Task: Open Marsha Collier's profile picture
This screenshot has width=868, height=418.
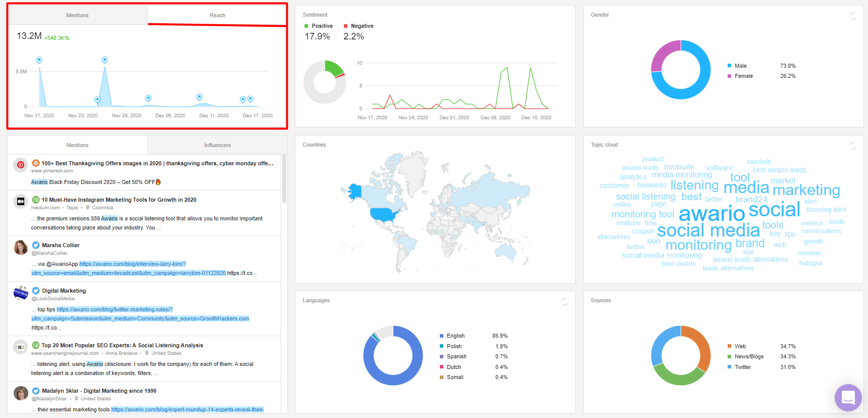Action: [x=21, y=247]
